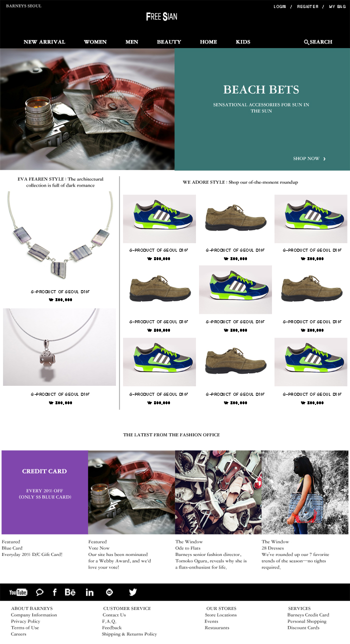The image size is (350, 644).
Task: Open the New Arrival menu
Action: 44,42
